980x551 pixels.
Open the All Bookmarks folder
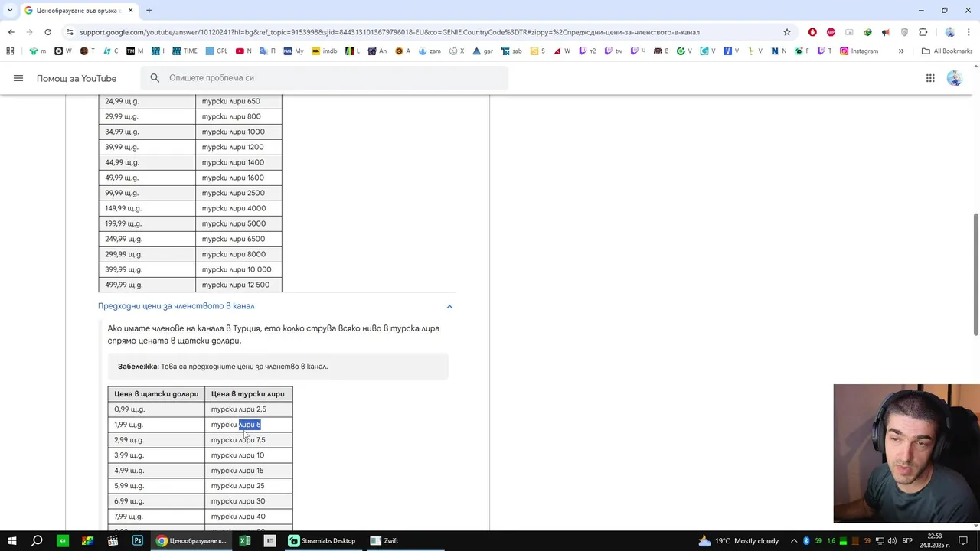[947, 51]
